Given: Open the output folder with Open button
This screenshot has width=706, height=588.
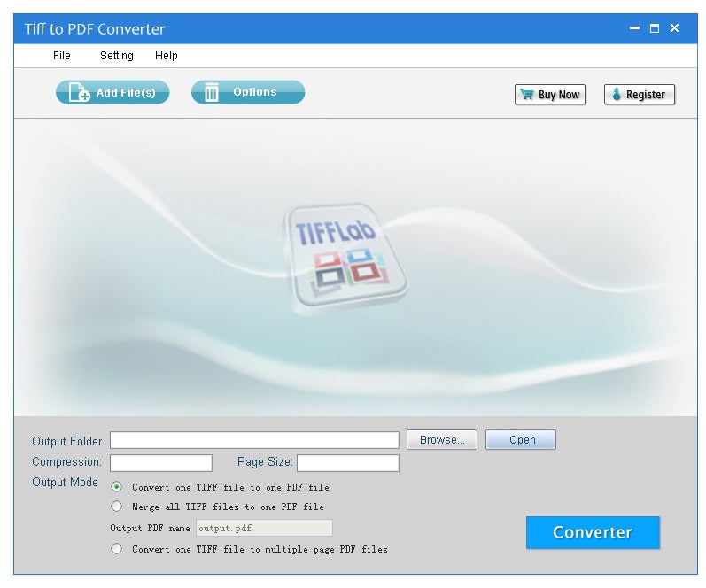Looking at the screenshot, I should coord(521,440).
